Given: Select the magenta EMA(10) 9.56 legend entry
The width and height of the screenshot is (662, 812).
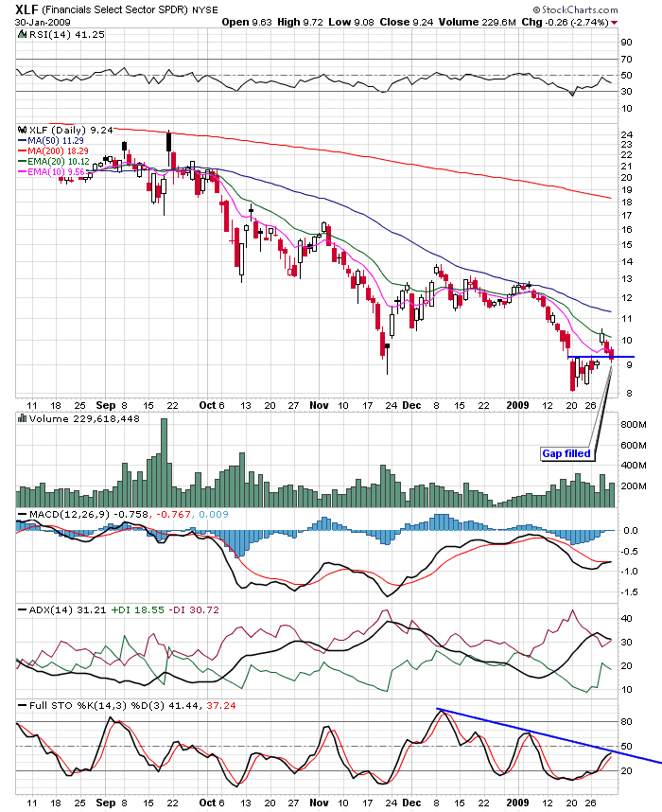Looking at the screenshot, I should pos(51,172).
